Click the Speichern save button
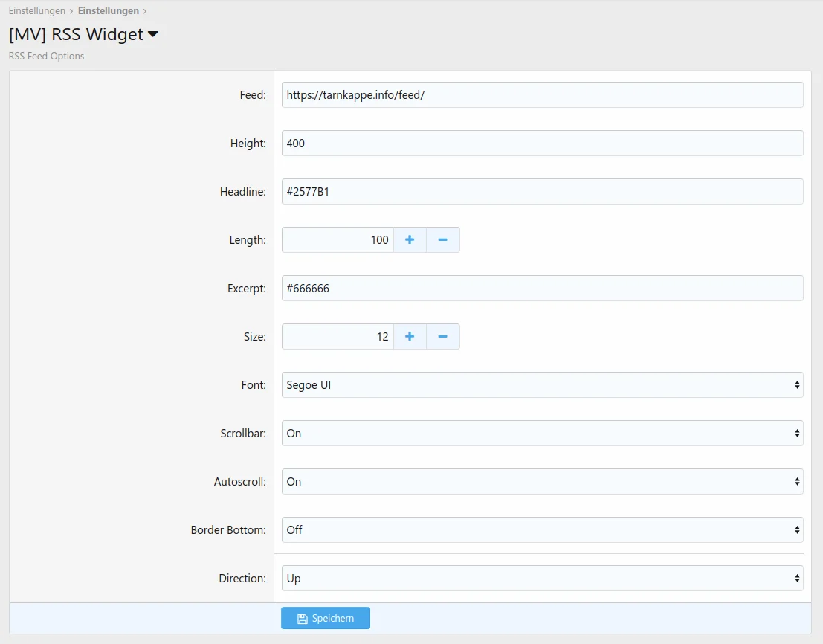Image resolution: width=823 pixels, height=644 pixels. (325, 619)
